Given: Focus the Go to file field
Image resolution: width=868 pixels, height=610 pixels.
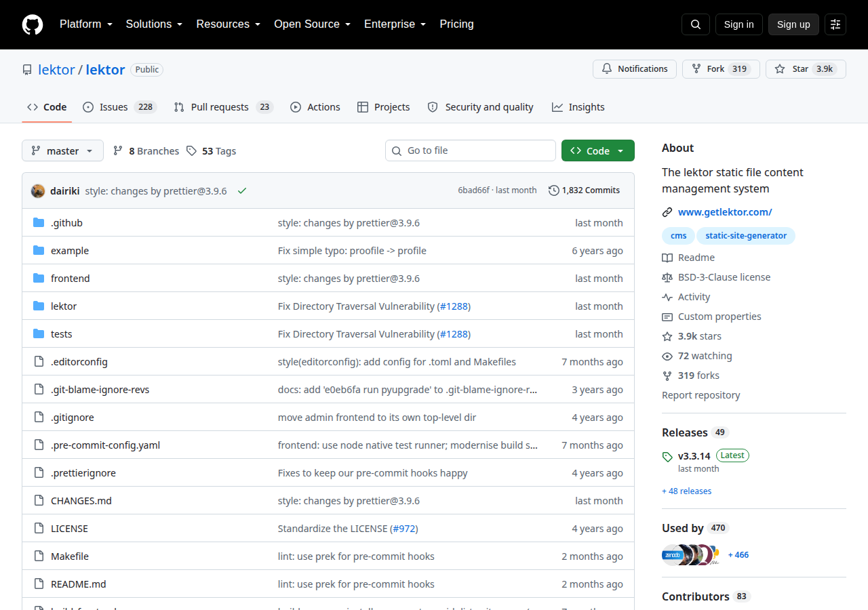Looking at the screenshot, I should (x=471, y=150).
